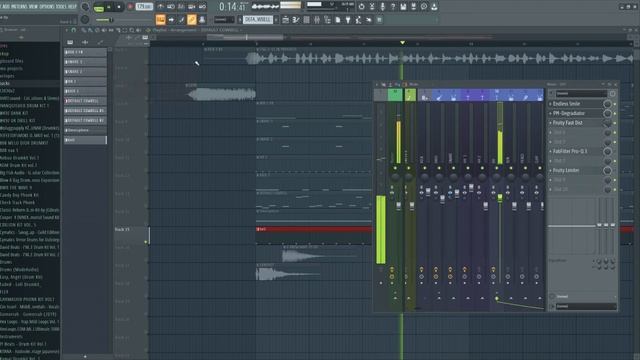640x360 pixels.
Task: Toggle the orange link icon in recording panel
Action: point(191,20)
